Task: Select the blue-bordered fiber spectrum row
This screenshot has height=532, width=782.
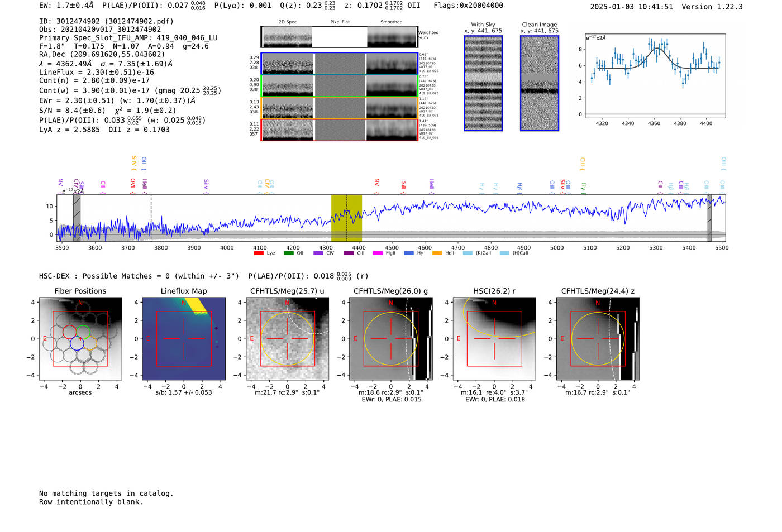Action: coord(340,64)
